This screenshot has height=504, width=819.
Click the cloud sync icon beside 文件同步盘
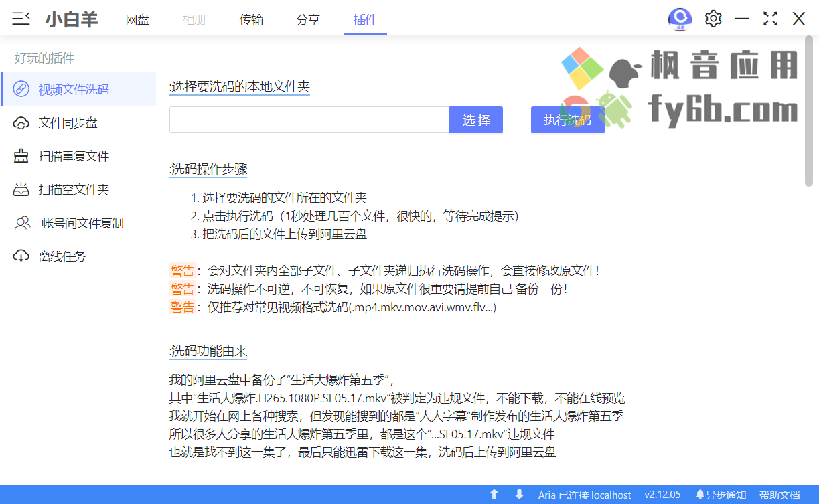pos(21,122)
